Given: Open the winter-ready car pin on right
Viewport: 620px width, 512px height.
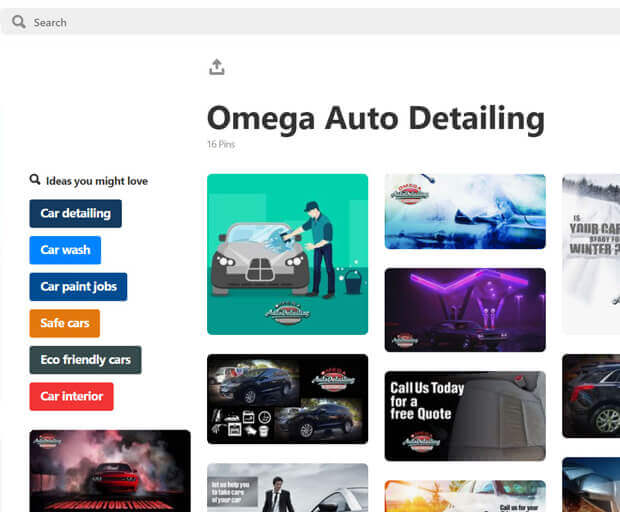Looking at the screenshot, I should tap(591, 254).
